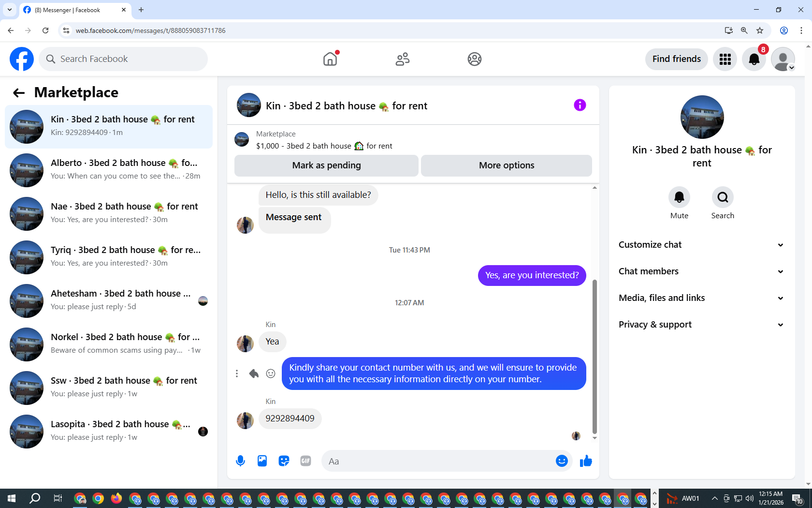This screenshot has width=812, height=508.
Task: Open the Facebook menu grid icon
Action: (x=725, y=59)
